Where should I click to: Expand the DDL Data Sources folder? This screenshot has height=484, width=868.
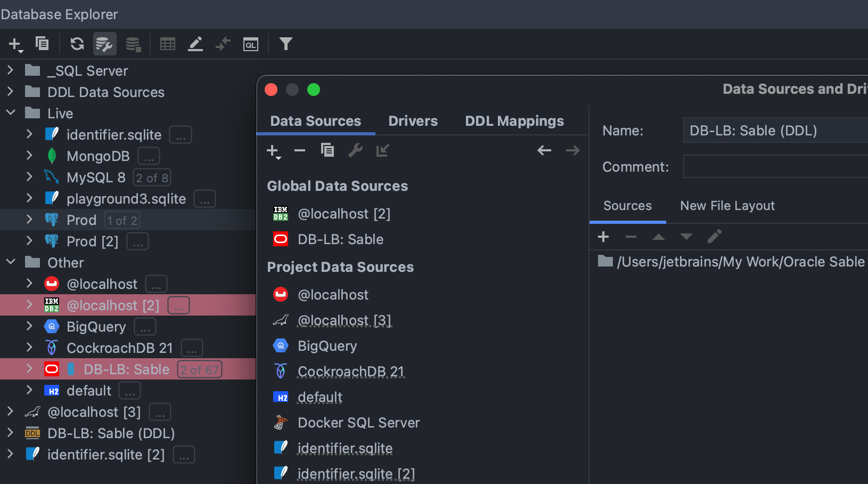tap(10, 91)
